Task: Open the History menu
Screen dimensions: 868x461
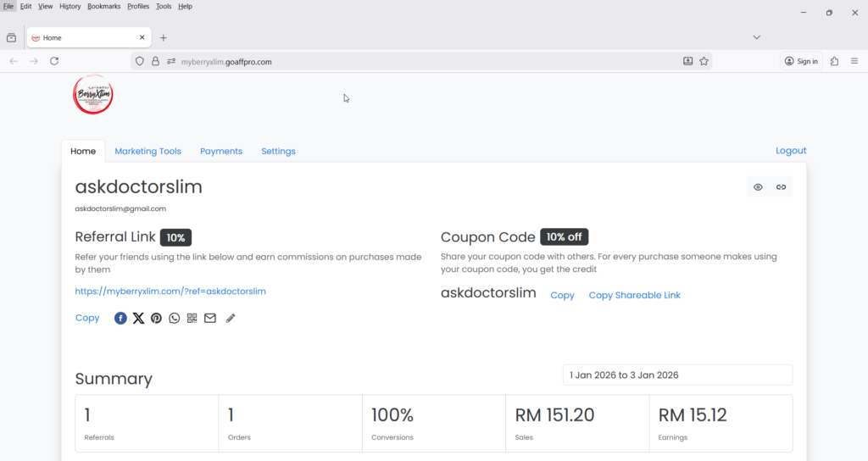Action: 70,6
